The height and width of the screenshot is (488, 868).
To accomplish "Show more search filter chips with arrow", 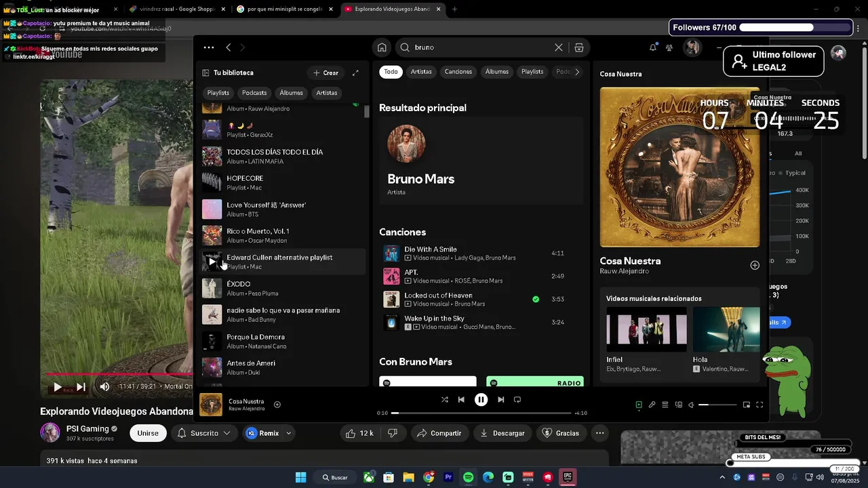I will click(577, 72).
